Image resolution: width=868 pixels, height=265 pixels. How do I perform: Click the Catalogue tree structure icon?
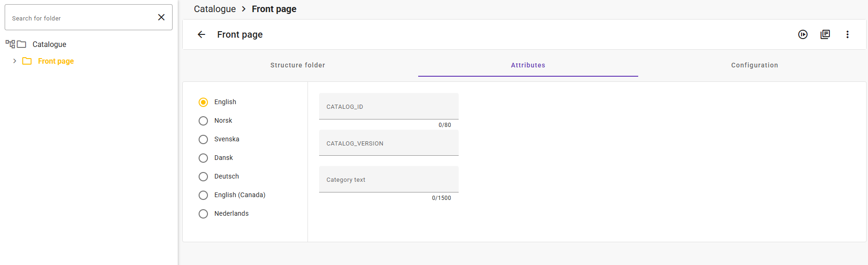[10, 44]
